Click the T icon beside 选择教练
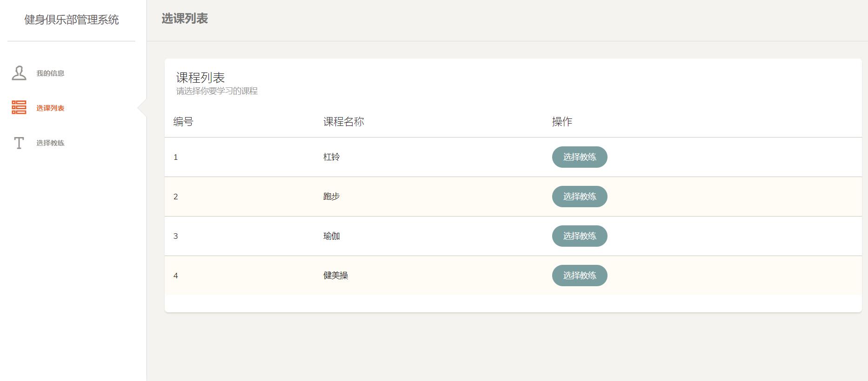 point(19,143)
